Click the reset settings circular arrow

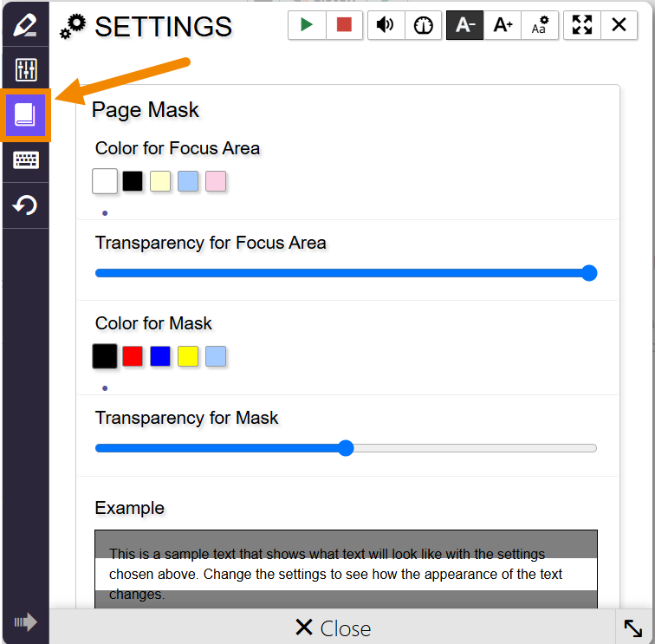coord(25,206)
